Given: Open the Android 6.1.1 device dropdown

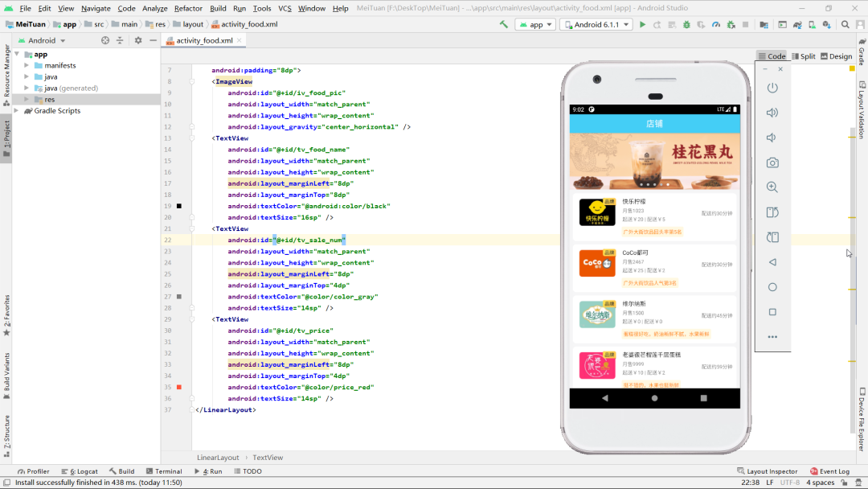Looking at the screenshot, I should tap(596, 25).
